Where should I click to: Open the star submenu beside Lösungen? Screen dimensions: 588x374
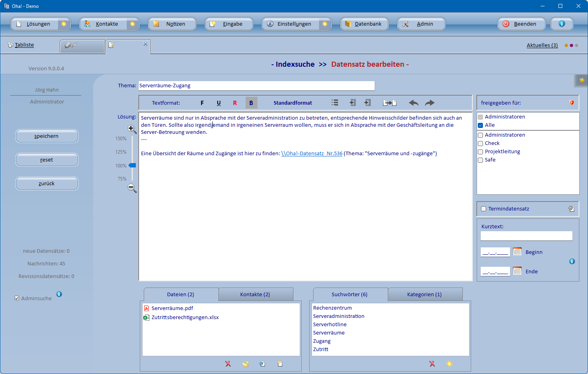pos(64,24)
